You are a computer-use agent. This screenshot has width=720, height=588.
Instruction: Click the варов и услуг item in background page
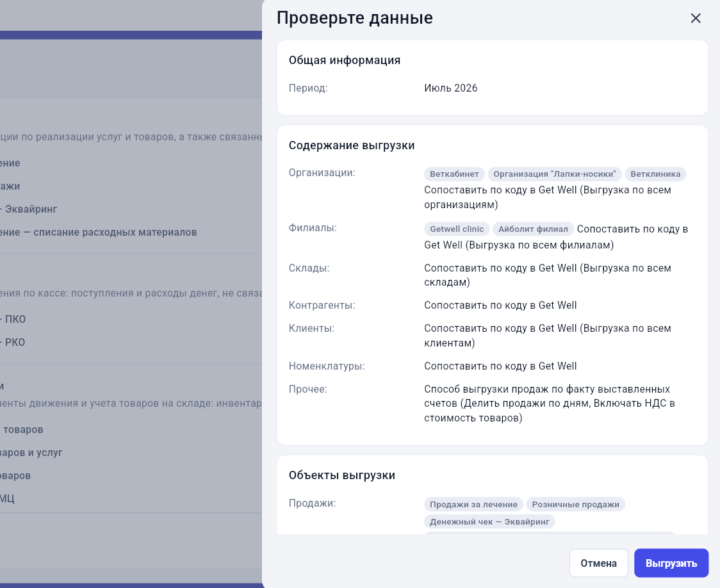[x=31, y=453]
